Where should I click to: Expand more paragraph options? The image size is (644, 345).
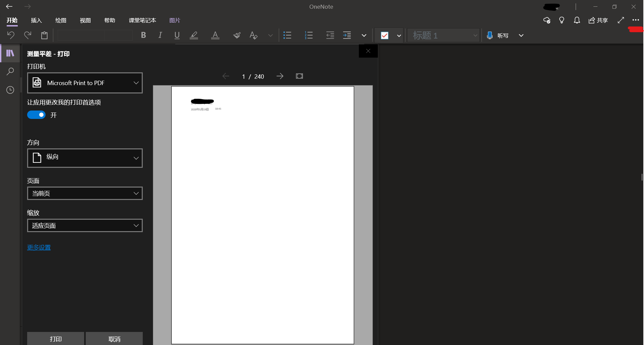tap(364, 35)
